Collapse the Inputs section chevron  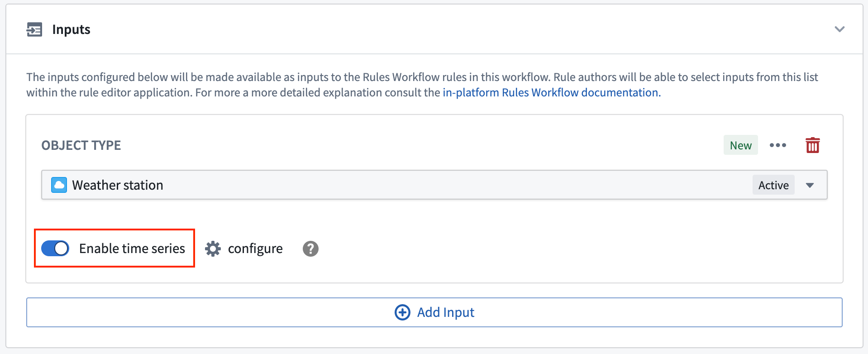click(839, 29)
